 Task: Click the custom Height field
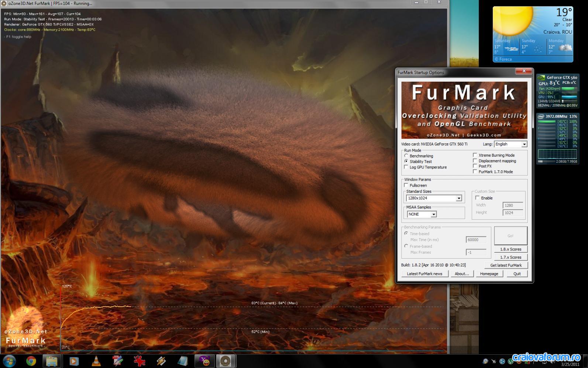click(513, 213)
